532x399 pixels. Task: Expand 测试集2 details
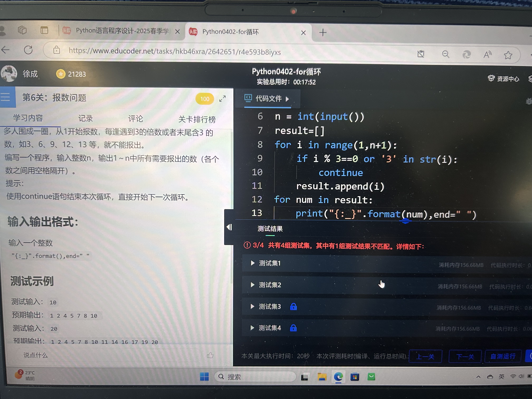pyautogui.click(x=252, y=285)
